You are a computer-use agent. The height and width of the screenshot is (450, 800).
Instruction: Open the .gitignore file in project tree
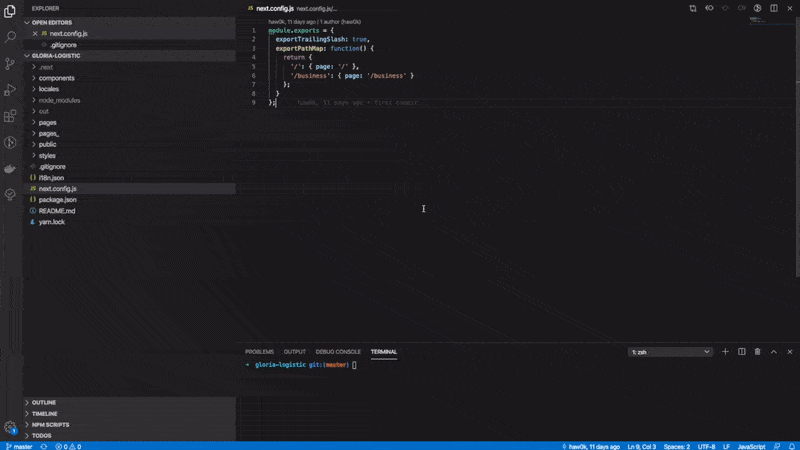[129, 167]
